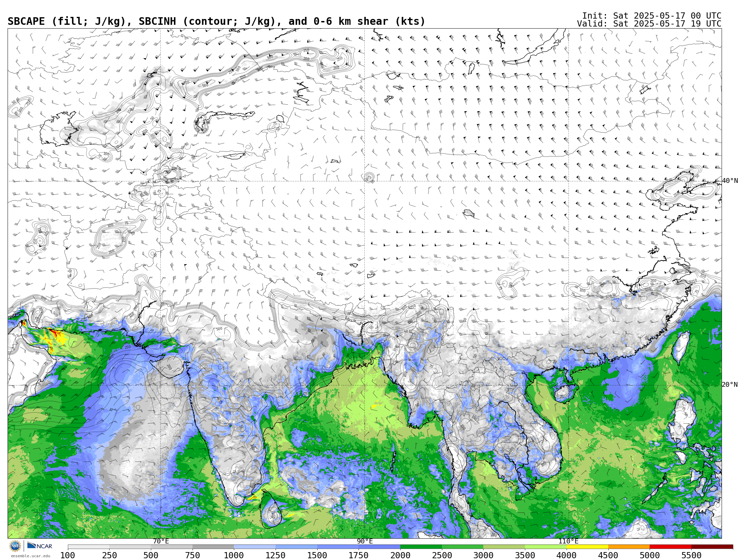
Task: Click the SBCAPE chart title text
Action: (216, 21)
